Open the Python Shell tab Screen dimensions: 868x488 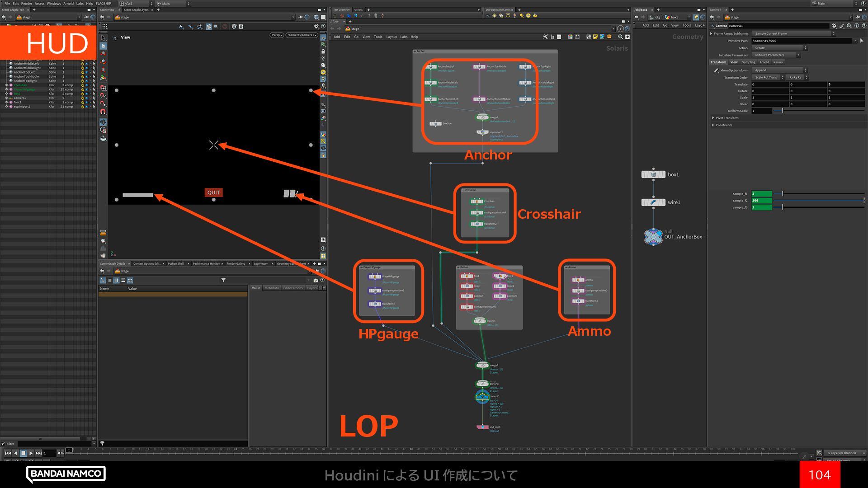tap(175, 263)
